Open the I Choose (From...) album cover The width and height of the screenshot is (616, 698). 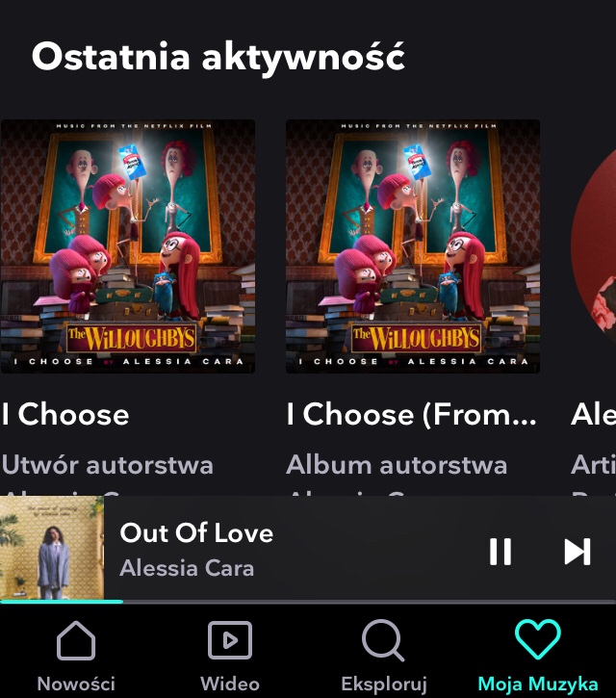(413, 246)
